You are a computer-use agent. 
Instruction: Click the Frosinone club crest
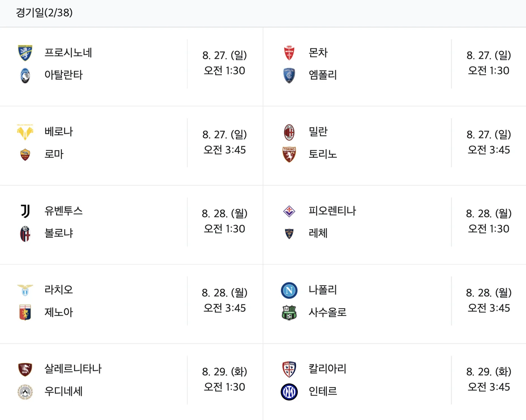coord(25,53)
